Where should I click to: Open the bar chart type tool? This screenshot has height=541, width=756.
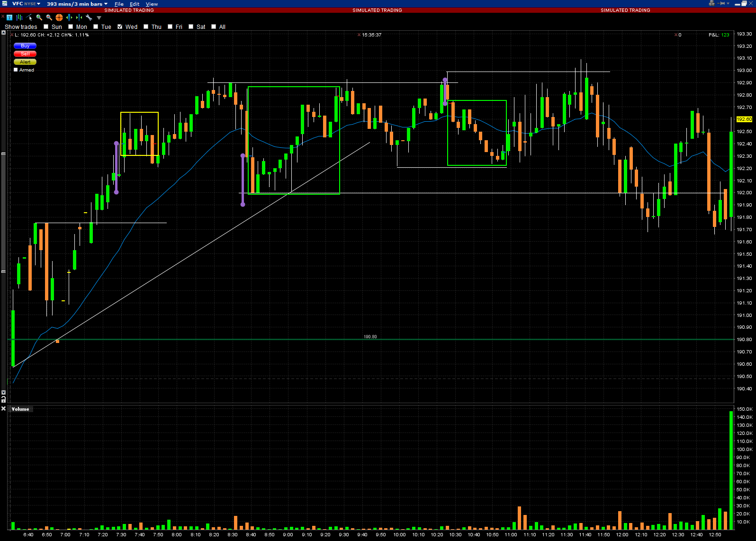(19, 18)
